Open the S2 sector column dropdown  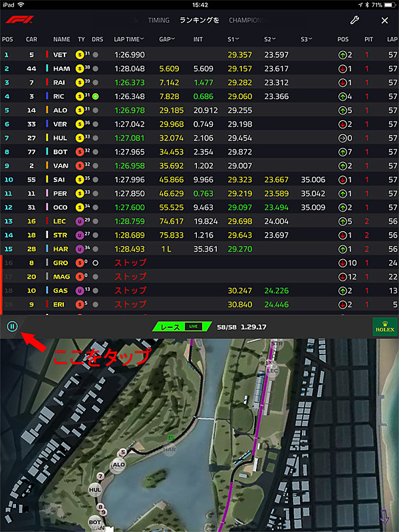(270, 39)
